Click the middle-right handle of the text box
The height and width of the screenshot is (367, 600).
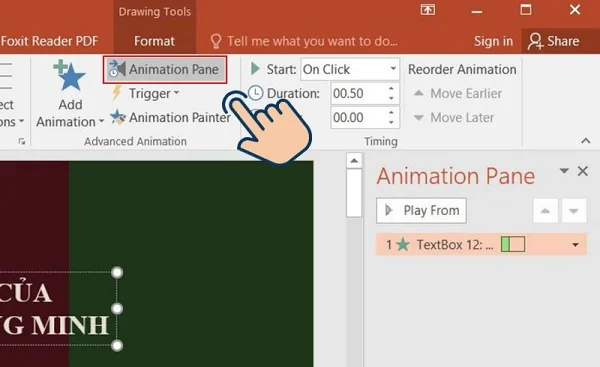point(117,308)
